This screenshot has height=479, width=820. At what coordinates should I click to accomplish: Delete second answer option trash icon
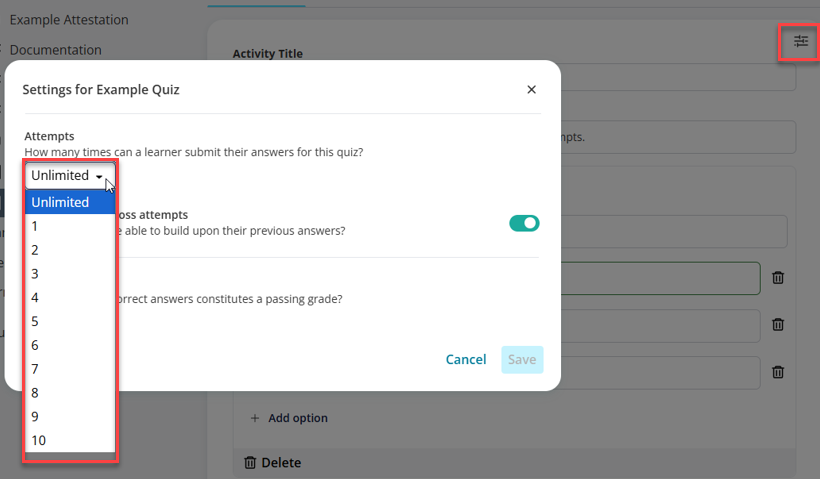click(778, 325)
